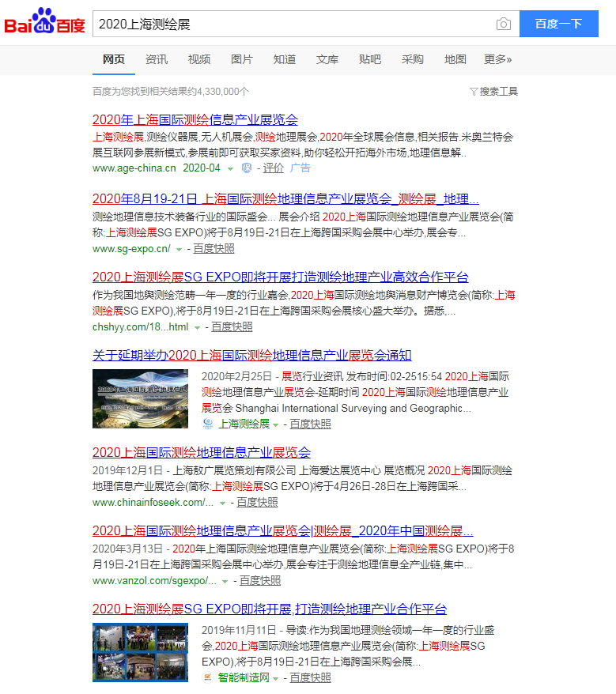Viewport: 616px width, 694px height.
Task: Switch to the 资讯 tab
Action: point(157,59)
